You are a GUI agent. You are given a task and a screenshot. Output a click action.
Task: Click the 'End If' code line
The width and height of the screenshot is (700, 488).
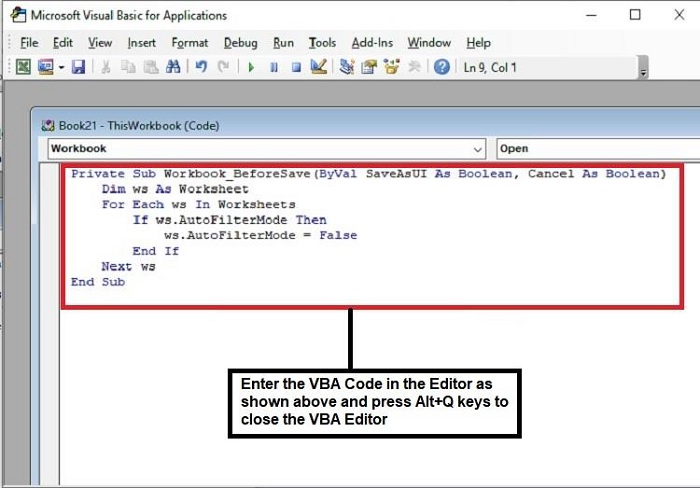(x=156, y=251)
